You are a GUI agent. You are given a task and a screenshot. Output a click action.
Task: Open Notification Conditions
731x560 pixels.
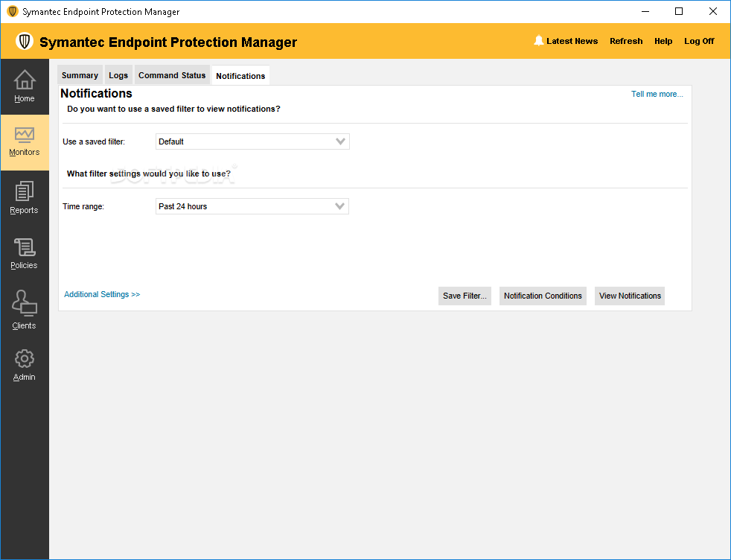click(543, 296)
